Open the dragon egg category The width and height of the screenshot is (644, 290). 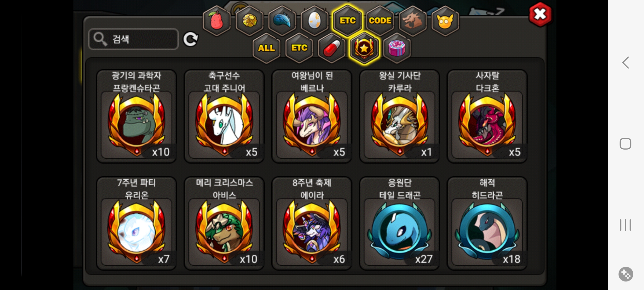tap(314, 21)
